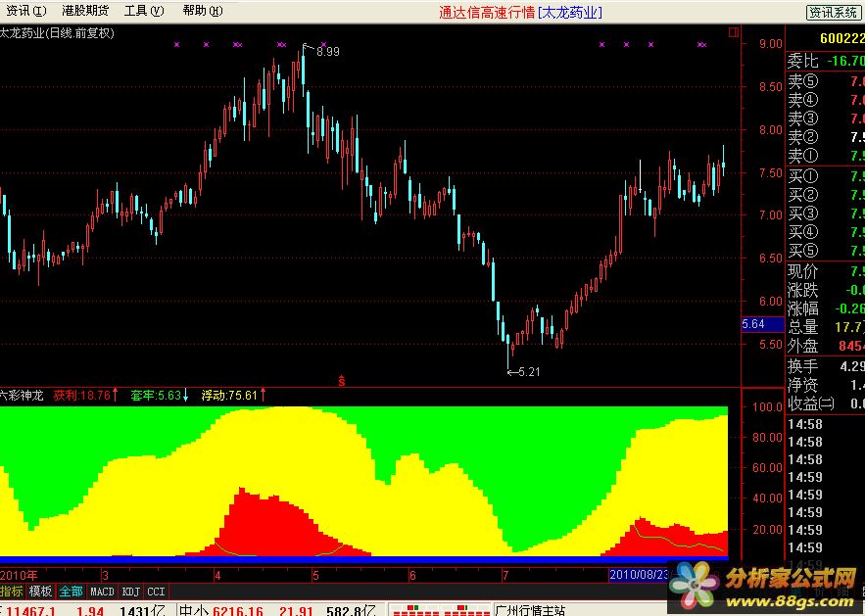Click the 净资 row in quote panel

825,385
